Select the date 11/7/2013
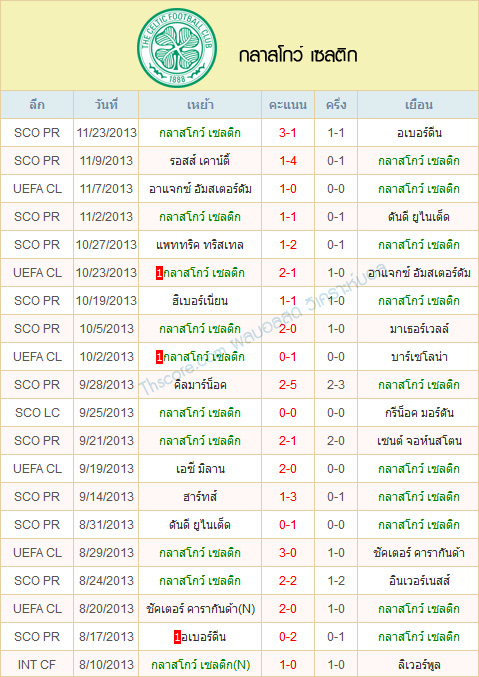 tap(106, 189)
